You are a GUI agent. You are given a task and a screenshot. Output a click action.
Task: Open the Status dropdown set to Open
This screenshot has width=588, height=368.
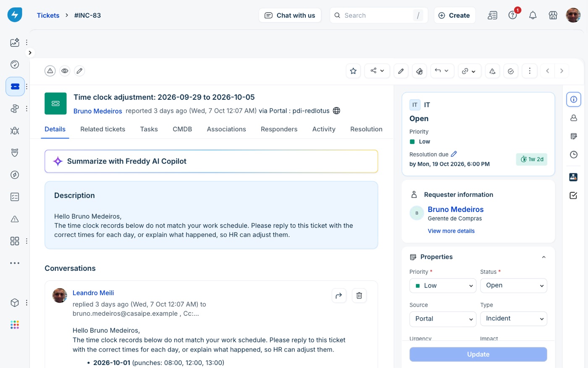514,286
